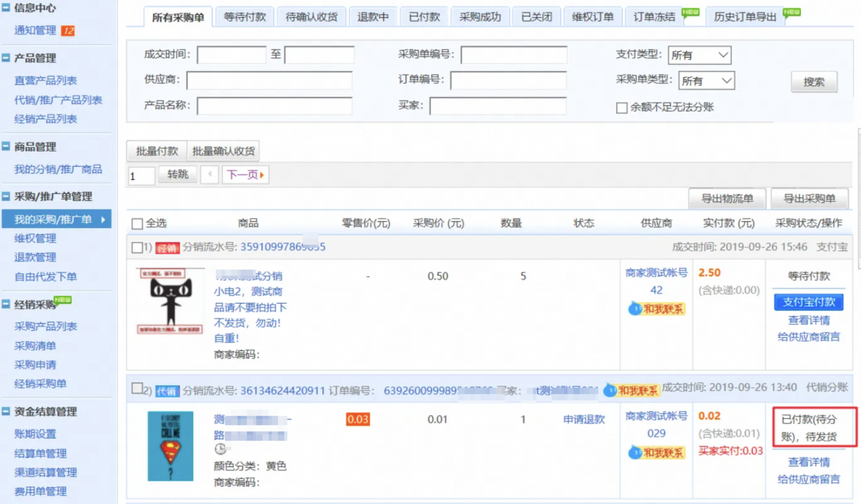
Task: Click the 12 notification badge
Action: click(x=68, y=31)
